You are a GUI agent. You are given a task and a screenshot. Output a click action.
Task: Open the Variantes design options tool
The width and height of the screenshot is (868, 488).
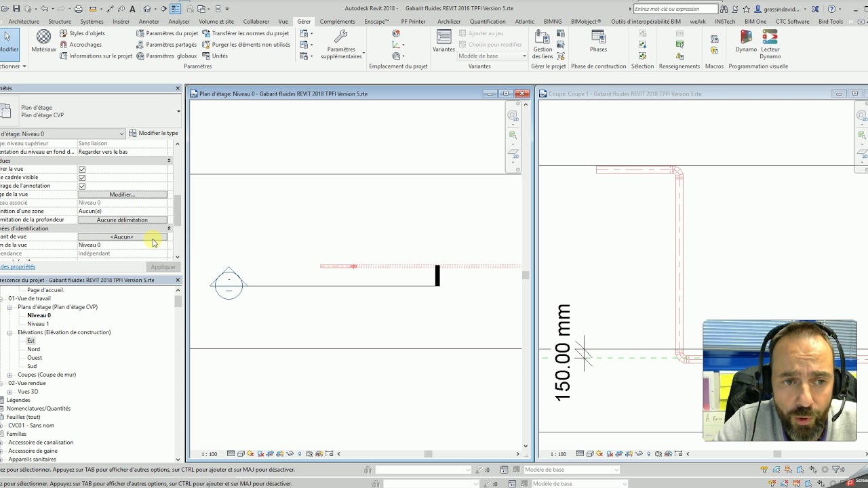[x=444, y=41]
